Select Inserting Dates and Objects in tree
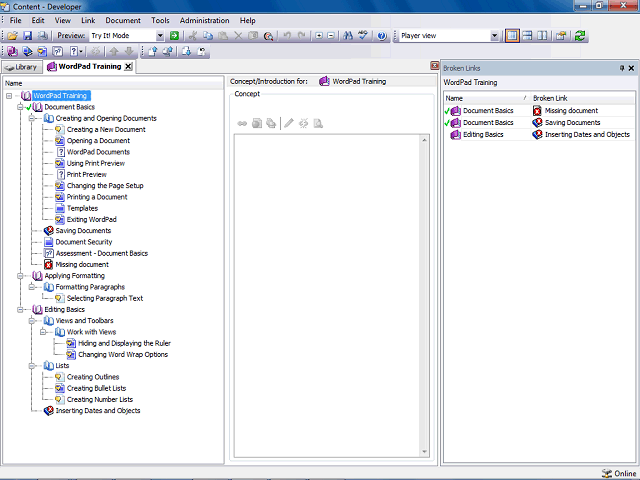Screen dimensions: 640x480 coord(98,411)
